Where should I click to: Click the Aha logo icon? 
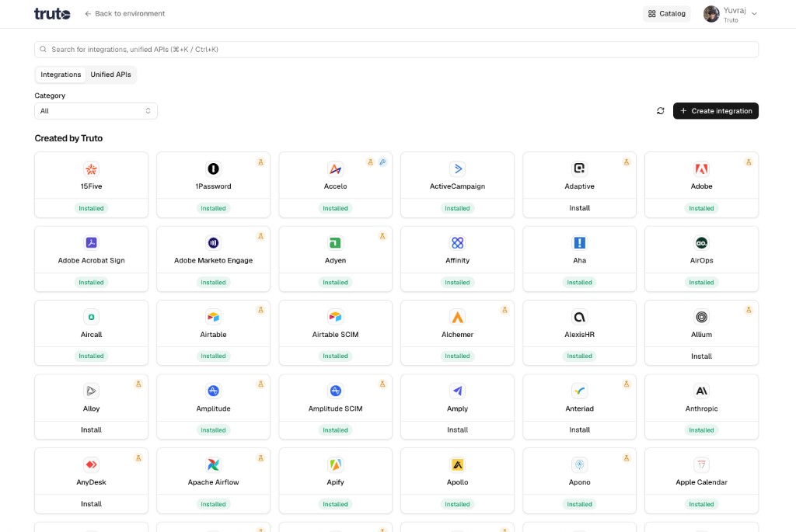[x=579, y=243]
